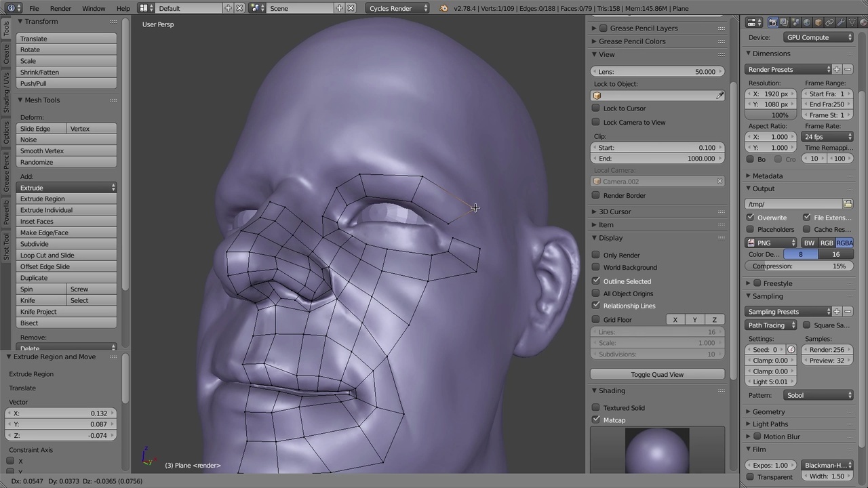Open the Scene properties tab (cube icon)
The height and width of the screenshot is (488, 868).
point(818,22)
